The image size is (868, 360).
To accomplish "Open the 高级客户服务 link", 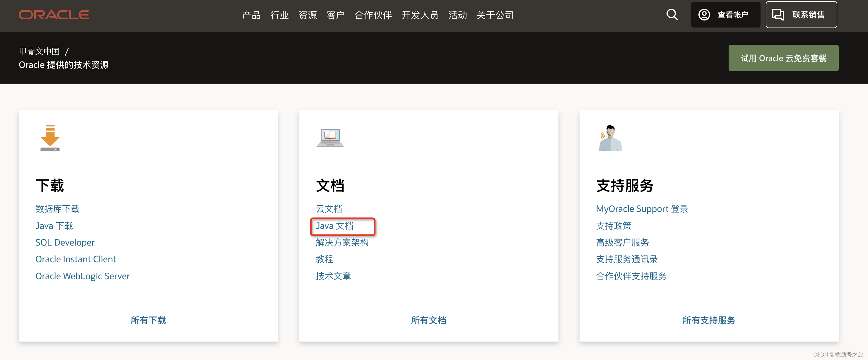I will pos(622,242).
